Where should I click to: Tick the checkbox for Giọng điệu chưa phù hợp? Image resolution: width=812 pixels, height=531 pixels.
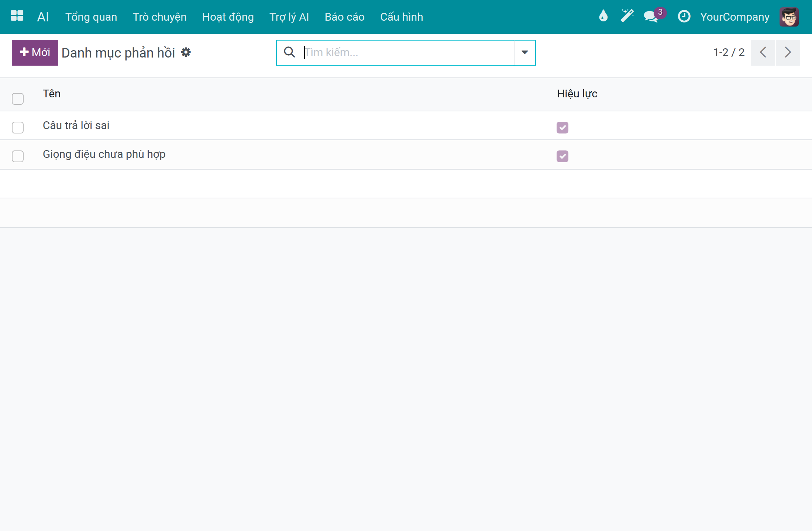pyautogui.click(x=18, y=156)
